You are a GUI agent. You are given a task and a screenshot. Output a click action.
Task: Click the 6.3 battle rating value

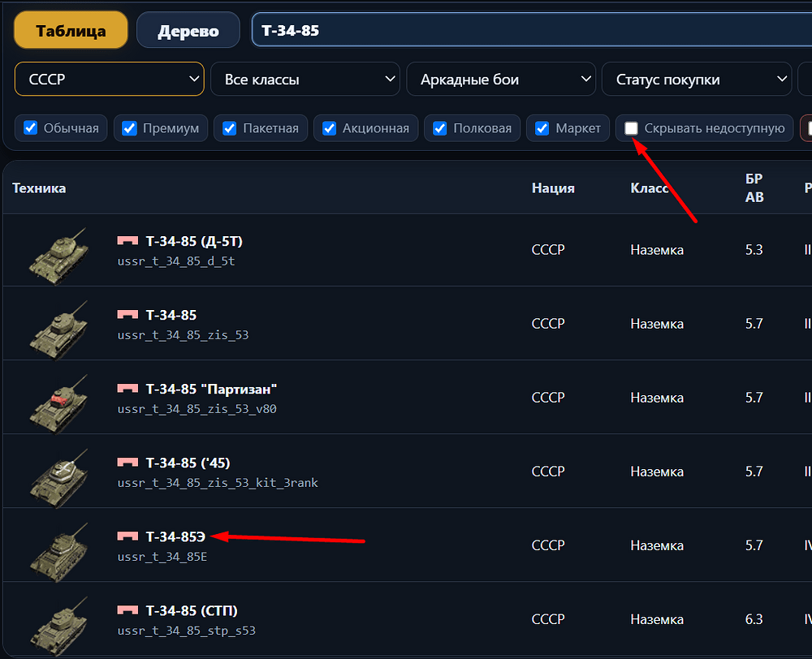tap(754, 620)
